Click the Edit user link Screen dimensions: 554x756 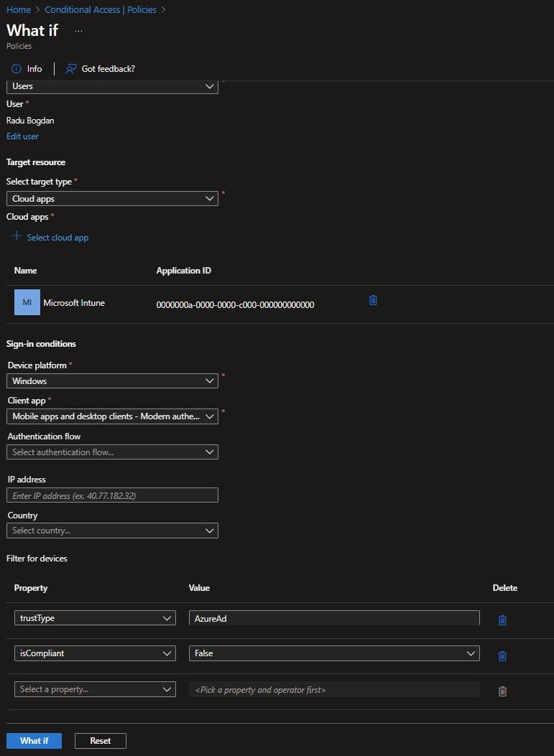pos(22,136)
